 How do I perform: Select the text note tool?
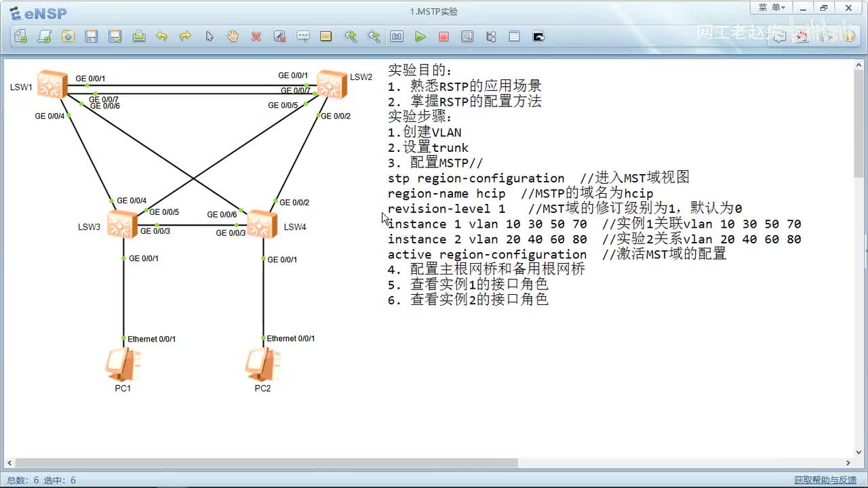[x=303, y=37]
